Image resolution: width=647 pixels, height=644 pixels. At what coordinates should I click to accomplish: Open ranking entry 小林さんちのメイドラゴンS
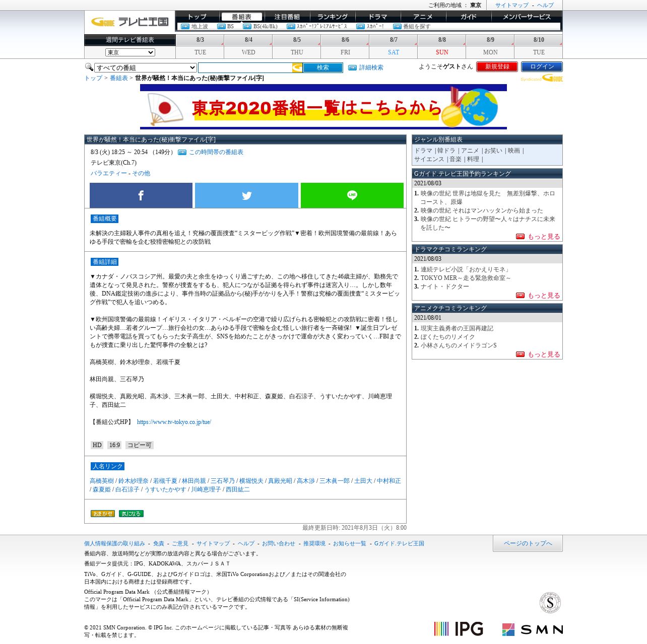tap(459, 345)
